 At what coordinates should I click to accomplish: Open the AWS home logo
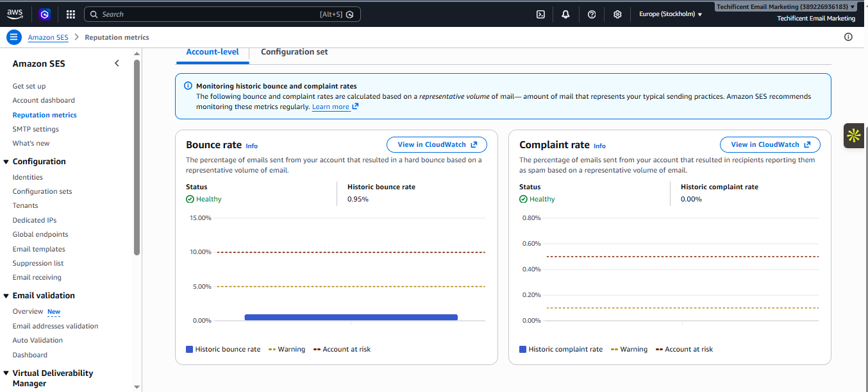15,13
